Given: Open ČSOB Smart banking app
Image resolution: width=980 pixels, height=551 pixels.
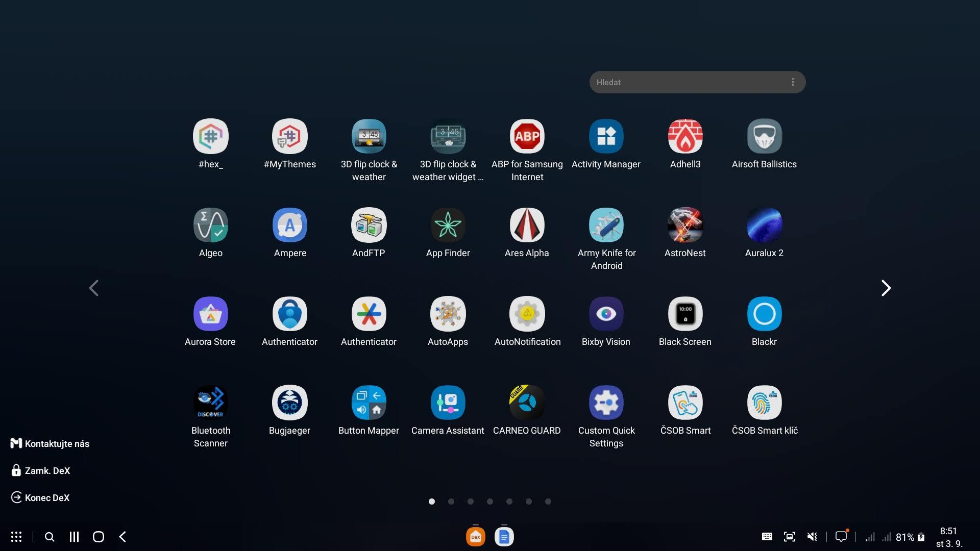Looking at the screenshot, I should pos(685,403).
